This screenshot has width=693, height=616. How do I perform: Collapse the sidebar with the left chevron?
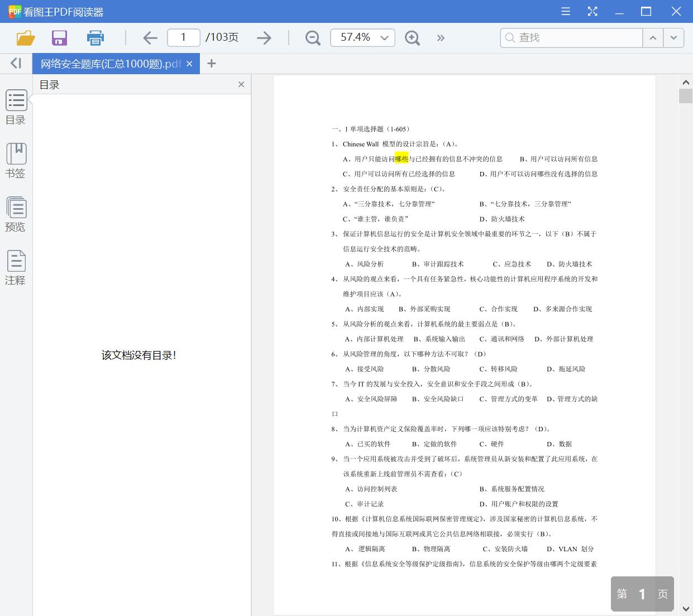pyautogui.click(x=15, y=63)
